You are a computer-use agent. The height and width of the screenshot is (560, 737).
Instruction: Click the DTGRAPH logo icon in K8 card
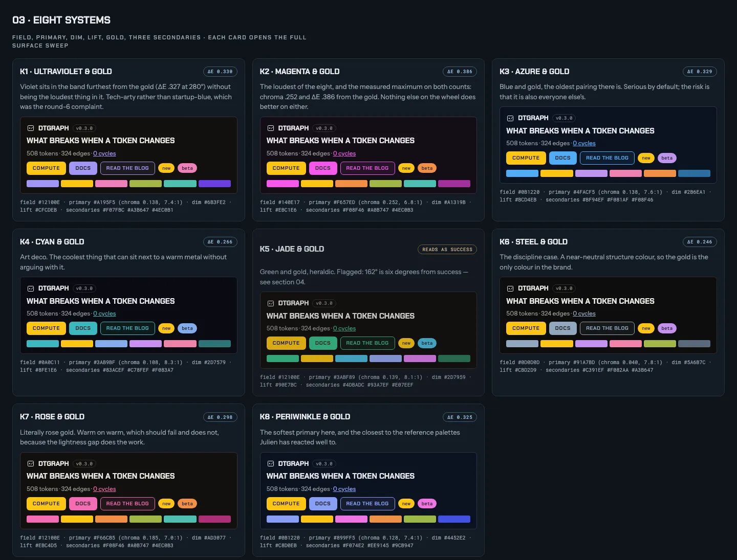271,464
